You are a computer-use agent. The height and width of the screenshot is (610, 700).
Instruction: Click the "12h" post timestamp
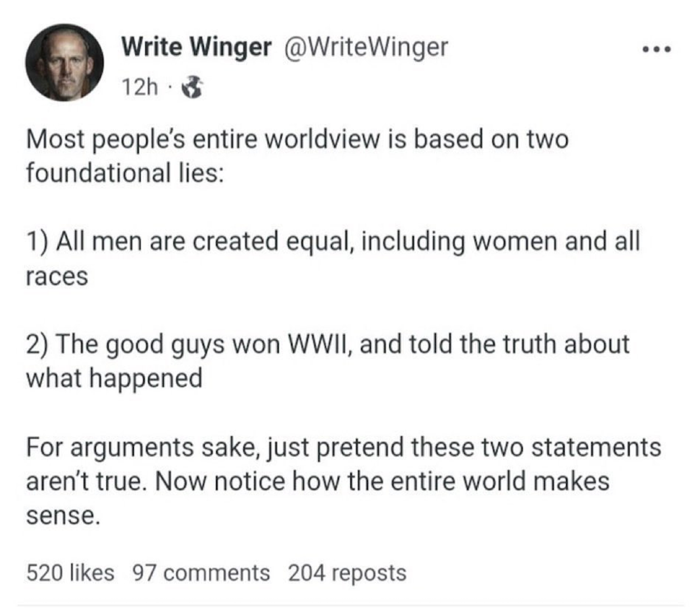[140, 87]
